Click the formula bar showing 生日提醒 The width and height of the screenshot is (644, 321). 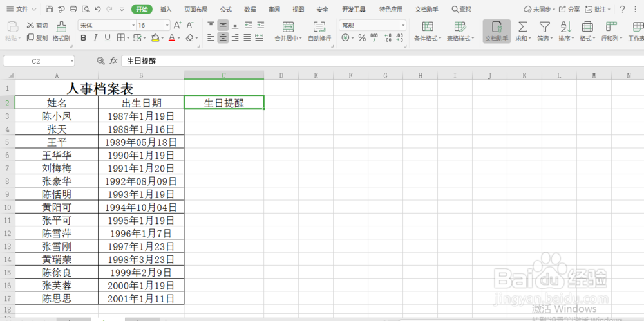382,61
